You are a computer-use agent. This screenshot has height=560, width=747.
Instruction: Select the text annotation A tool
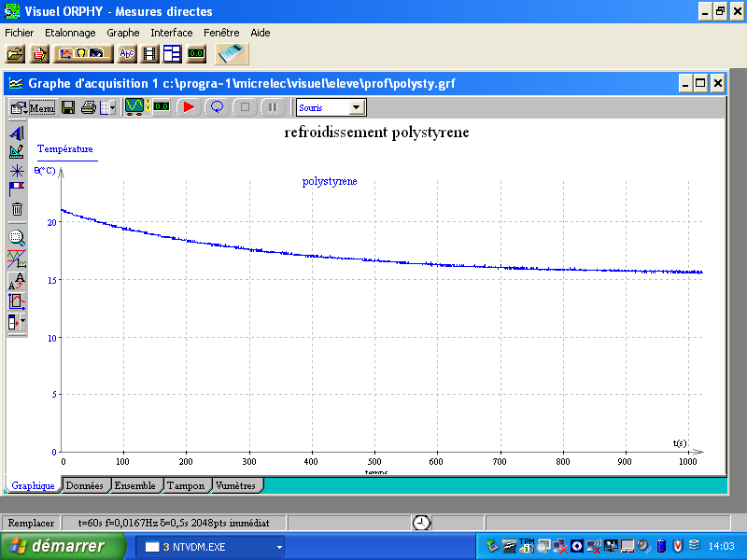[x=17, y=133]
